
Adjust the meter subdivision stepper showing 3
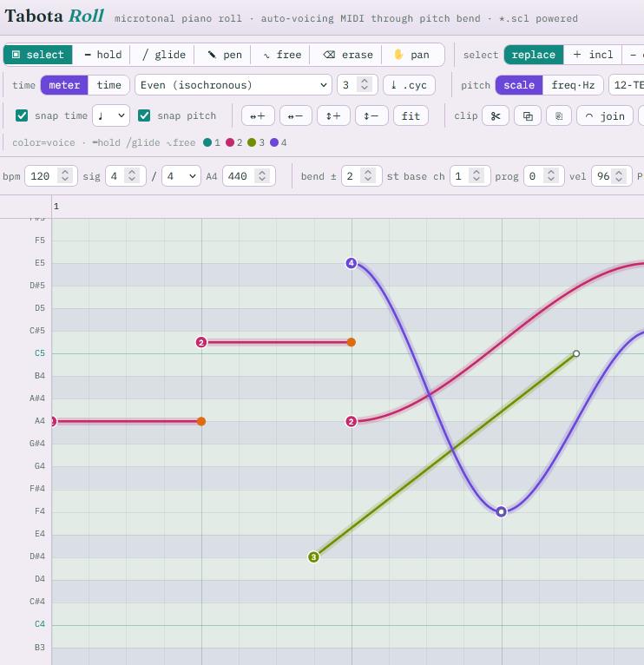click(x=365, y=85)
